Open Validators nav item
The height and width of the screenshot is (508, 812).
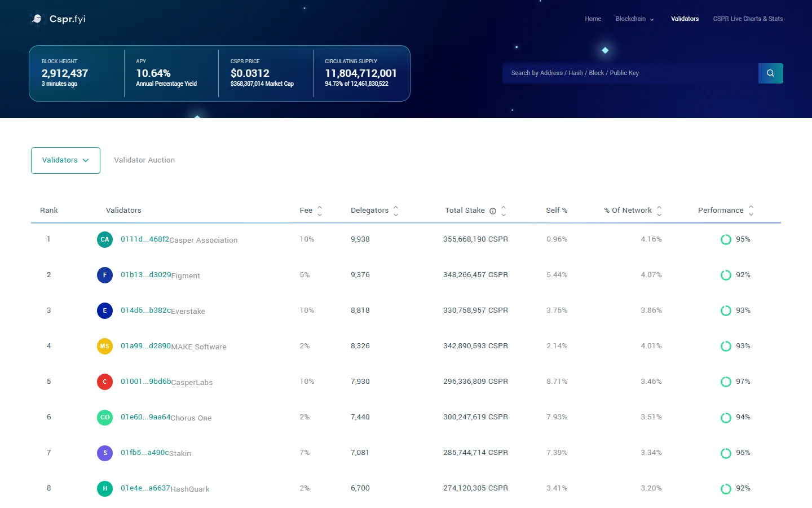685,19
